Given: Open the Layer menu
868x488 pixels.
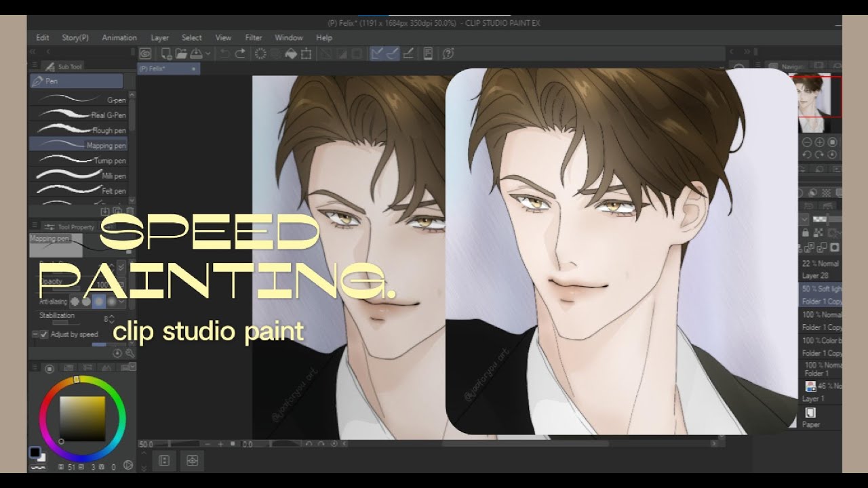Looking at the screenshot, I should 160,38.
